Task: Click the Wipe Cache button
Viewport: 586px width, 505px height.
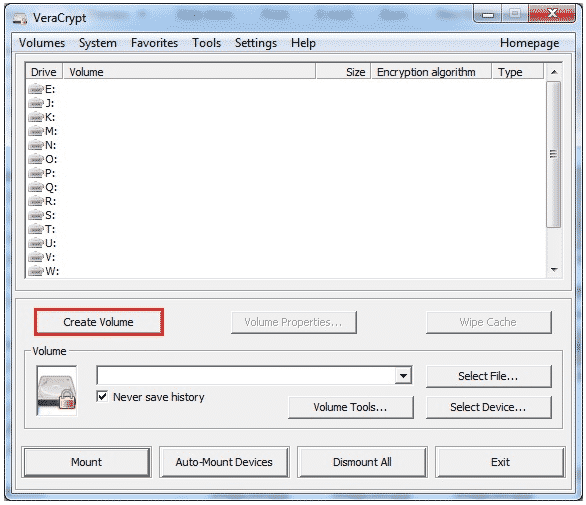Action: pos(488,322)
